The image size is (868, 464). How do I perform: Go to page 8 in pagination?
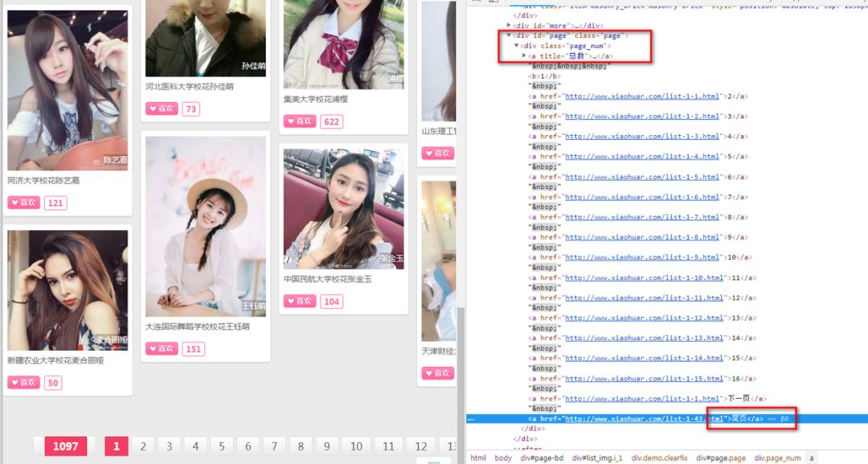coord(301,446)
